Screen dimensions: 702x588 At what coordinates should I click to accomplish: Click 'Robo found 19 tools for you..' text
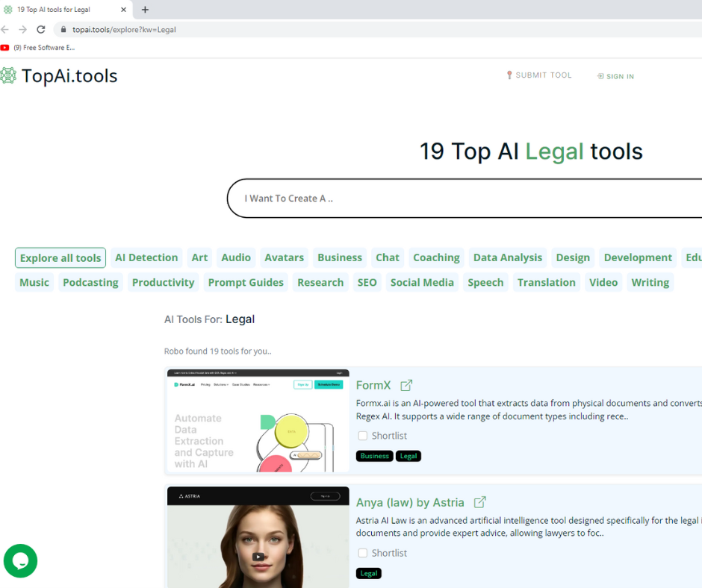217,351
